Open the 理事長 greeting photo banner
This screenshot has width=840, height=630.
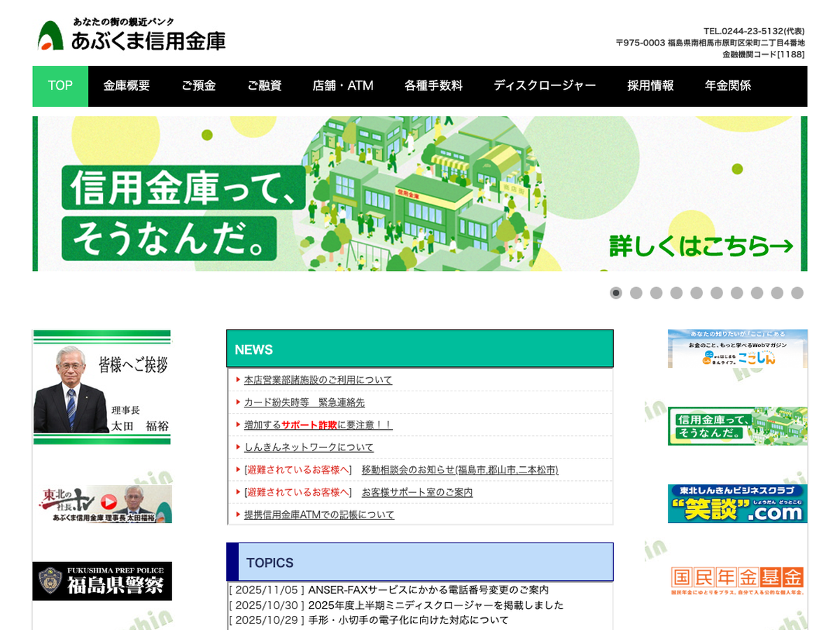[102, 387]
